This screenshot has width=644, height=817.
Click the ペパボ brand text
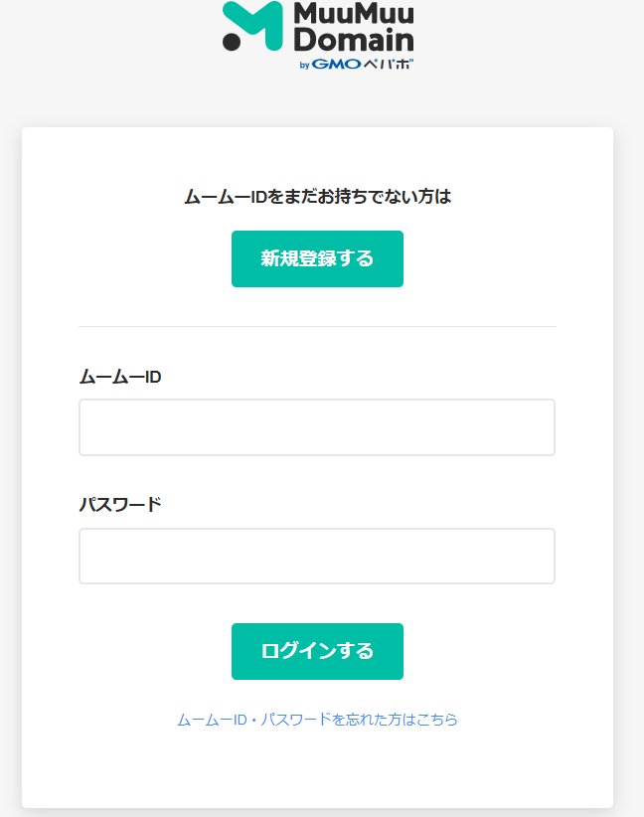point(388,64)
